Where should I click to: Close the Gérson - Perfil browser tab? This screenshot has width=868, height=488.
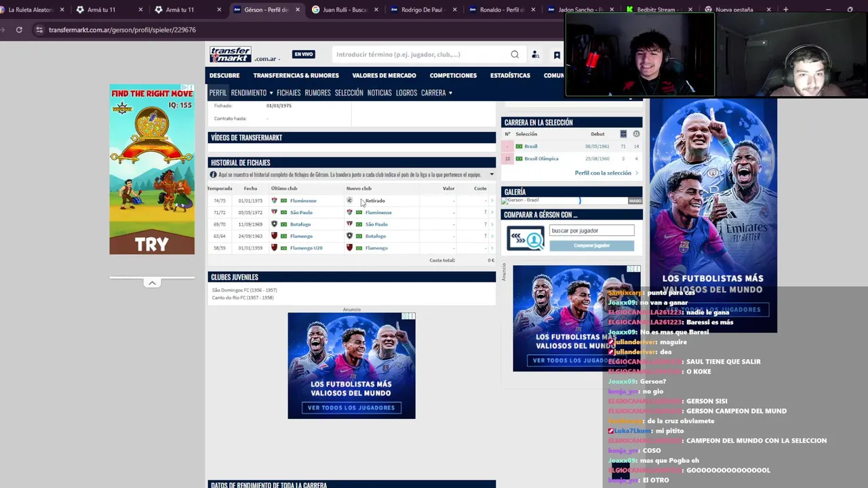pos(297,9)
